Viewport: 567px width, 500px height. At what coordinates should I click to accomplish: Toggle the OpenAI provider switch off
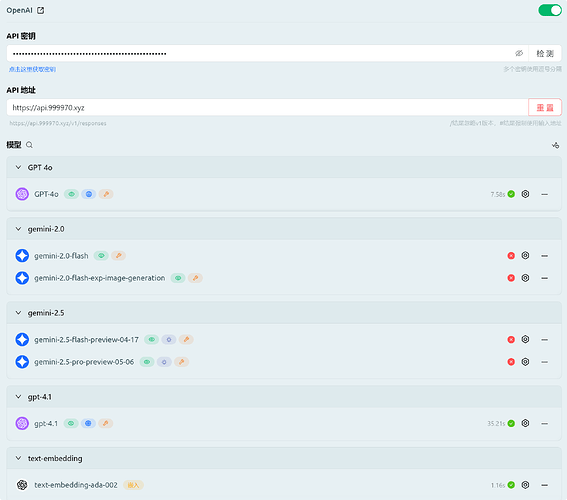click(x=550, y=10)
